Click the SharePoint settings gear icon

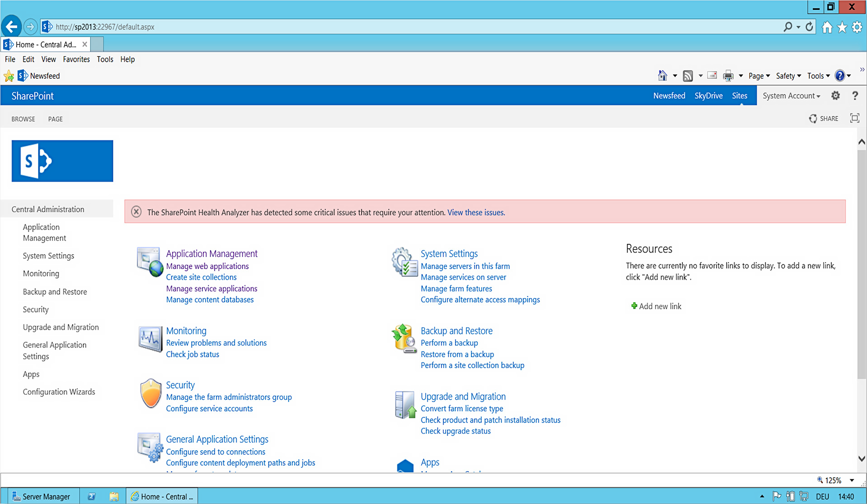tap(835, 96)
